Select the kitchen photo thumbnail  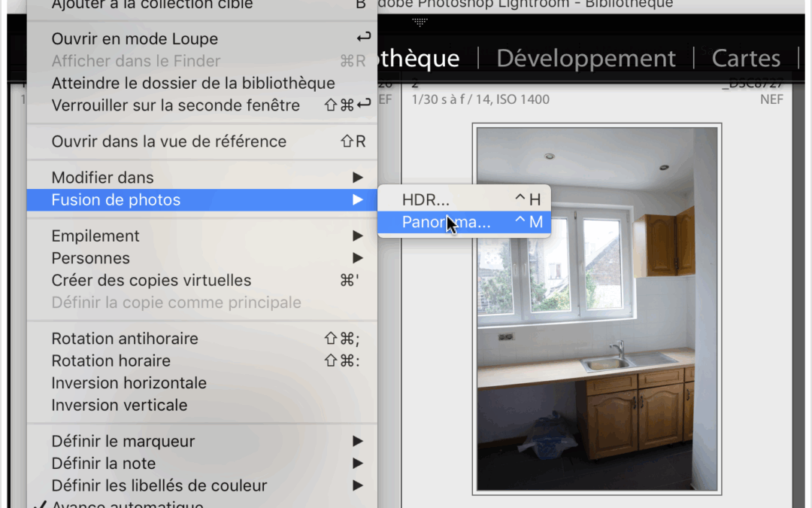(597, 309)
